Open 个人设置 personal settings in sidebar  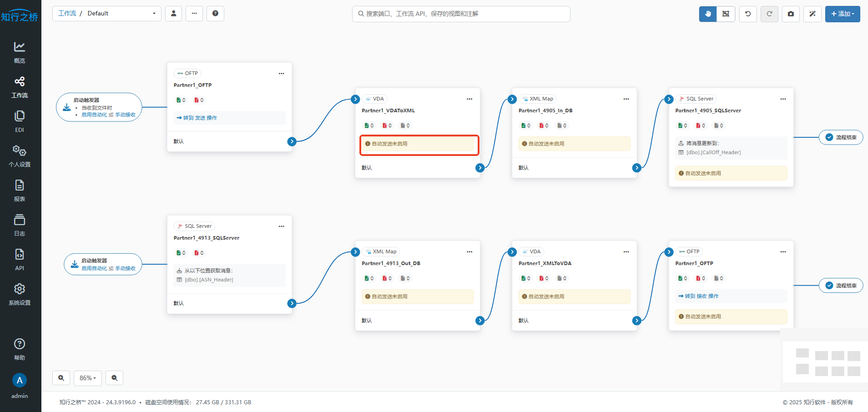20,156
